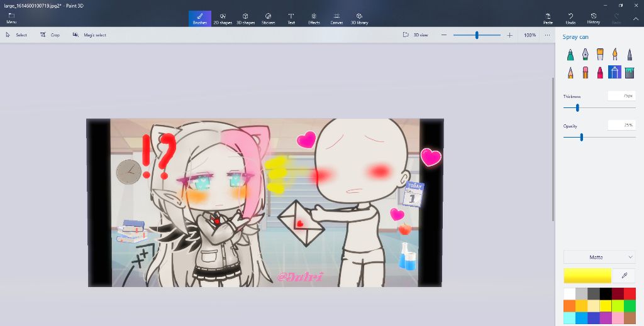This screenshot has height=326, width=644.
Task: Pick the light turquoise color swatch
Action: pos(569,318)
